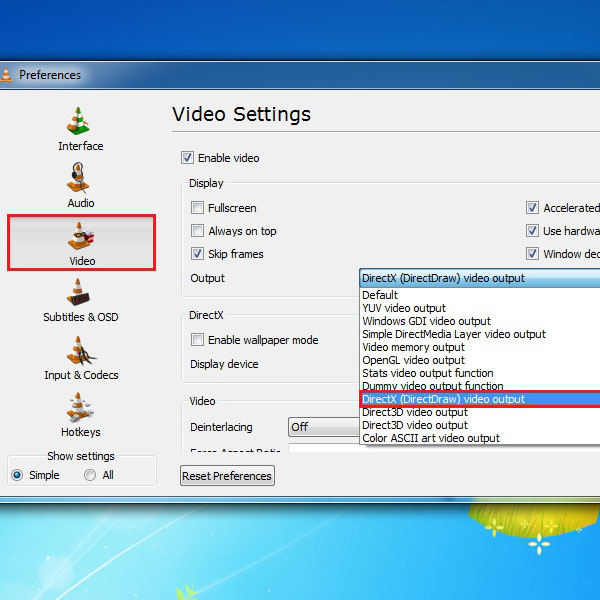Choose Dummy video output function option
Viewport: 600px width, 600px height.
(x=480, y=386)
